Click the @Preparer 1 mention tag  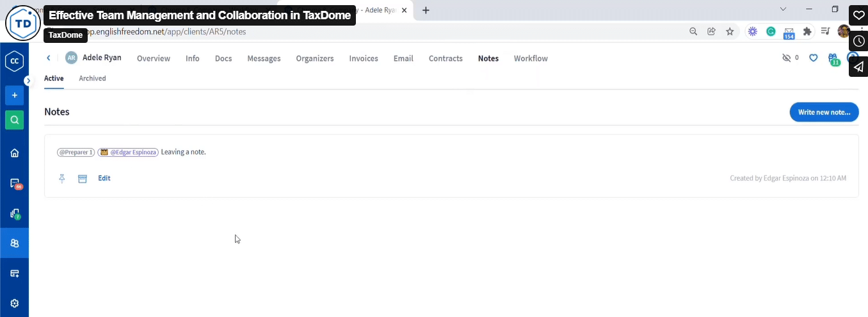pyautogui.click(x=76, y=152)
